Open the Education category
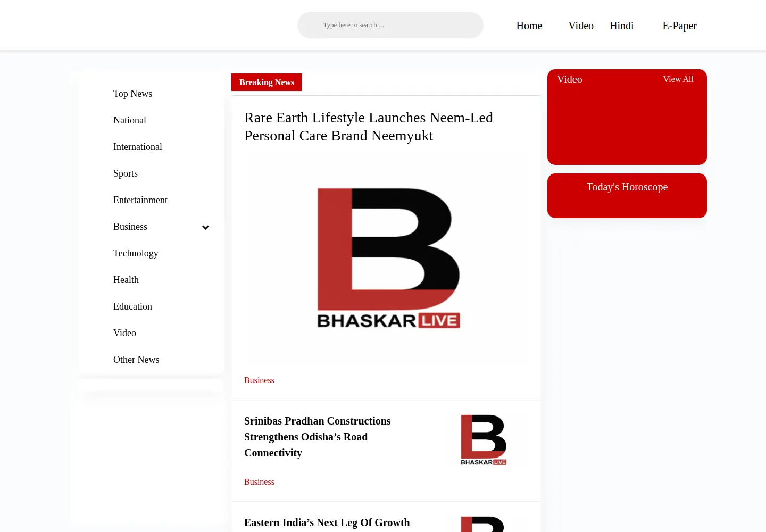Screen dimensions: 766x532 click(x=132, y=306)
